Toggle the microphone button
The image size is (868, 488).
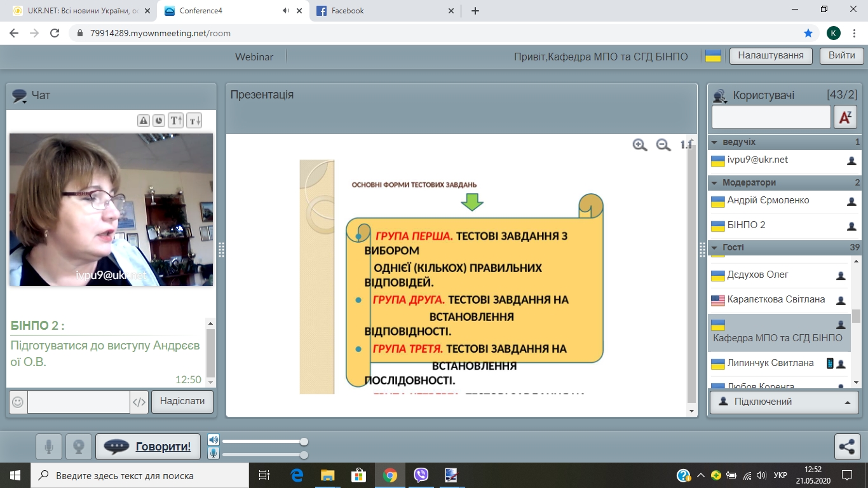(x=49, y=447)
